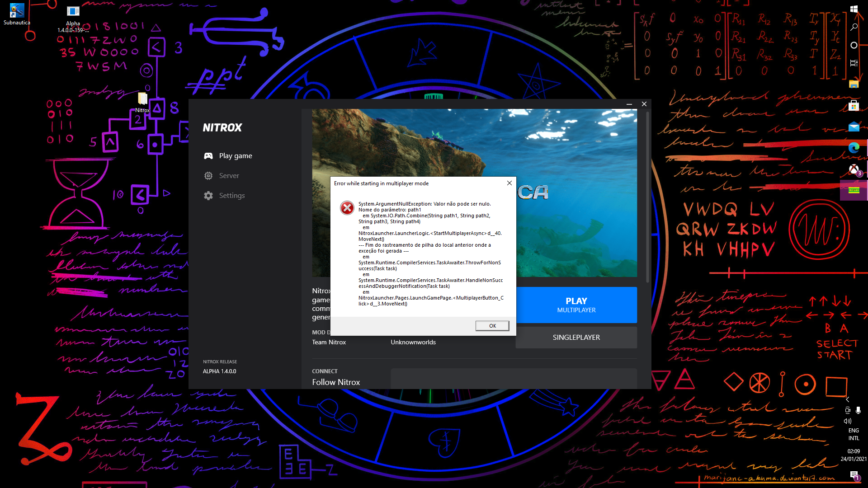This screenshot has height=488, width=868.
Task: Select Alpha 1.4.0.0 desktop file icon
Action: tap(73, 19)
